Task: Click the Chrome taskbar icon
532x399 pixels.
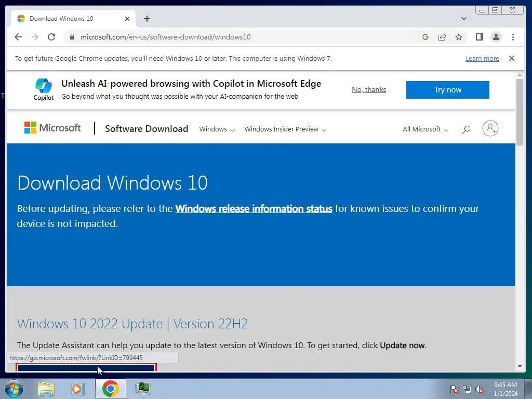Action: (110, 389)
